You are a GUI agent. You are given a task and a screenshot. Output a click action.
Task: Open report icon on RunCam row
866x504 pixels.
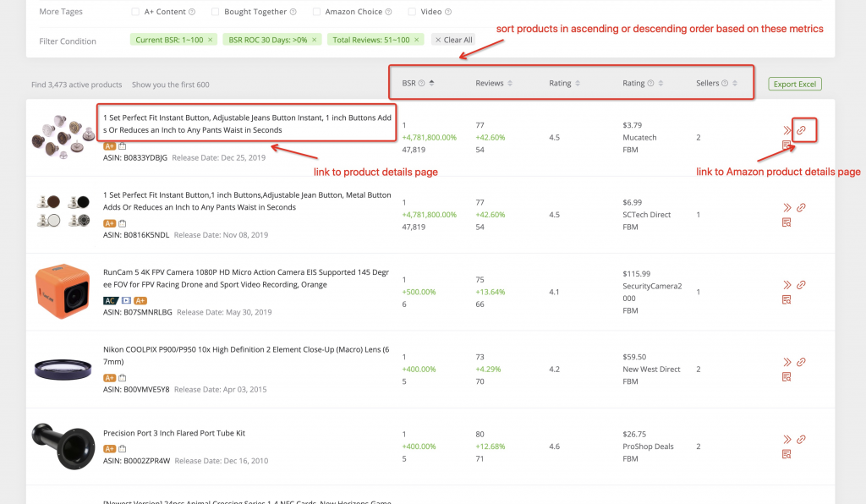[787, 299]
